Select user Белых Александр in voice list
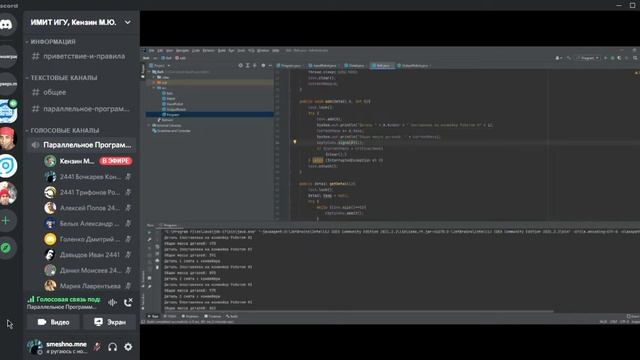This screenshot has width=640, height=360. [x=88, y=224]
